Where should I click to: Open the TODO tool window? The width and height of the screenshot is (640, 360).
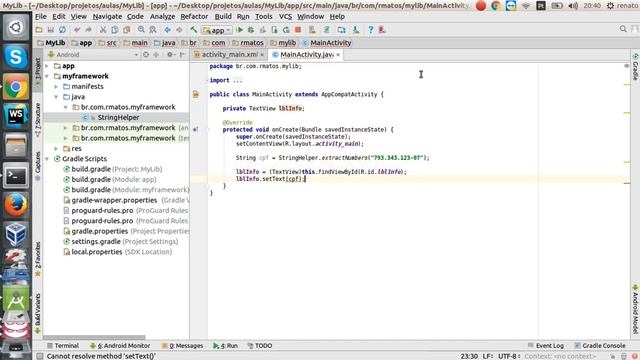[260, 346]
